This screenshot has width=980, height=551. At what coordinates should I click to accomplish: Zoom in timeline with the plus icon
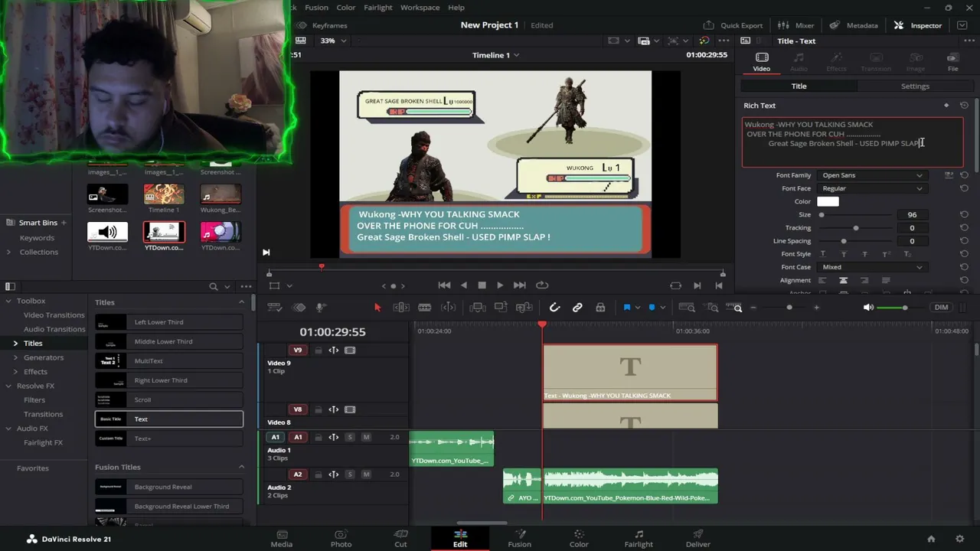click(816, 308)
